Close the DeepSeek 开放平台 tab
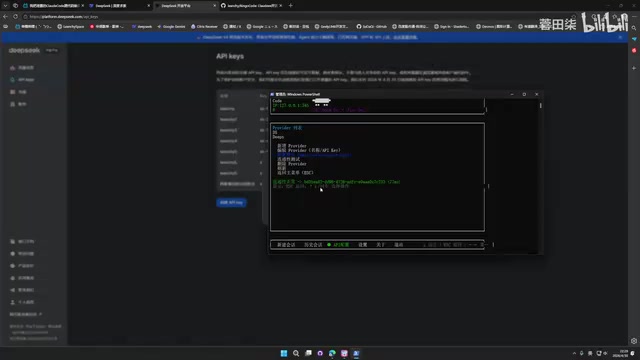 click(215, 6)
